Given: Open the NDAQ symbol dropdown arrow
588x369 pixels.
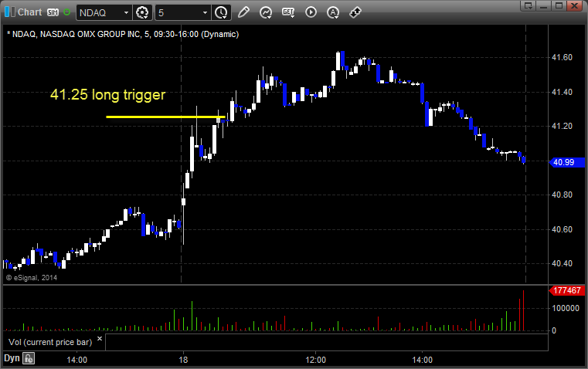Looking at the screenshot, I should tap(127, 12).
